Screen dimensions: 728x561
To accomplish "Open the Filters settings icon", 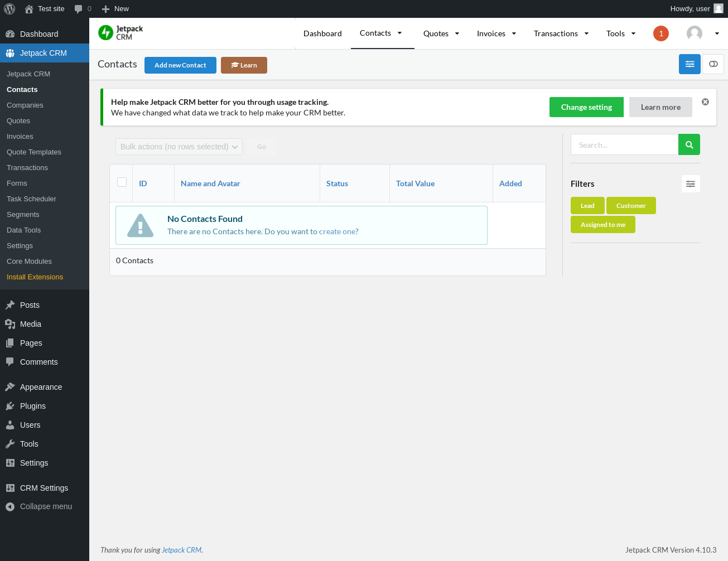I will click(x=691, y=184).
